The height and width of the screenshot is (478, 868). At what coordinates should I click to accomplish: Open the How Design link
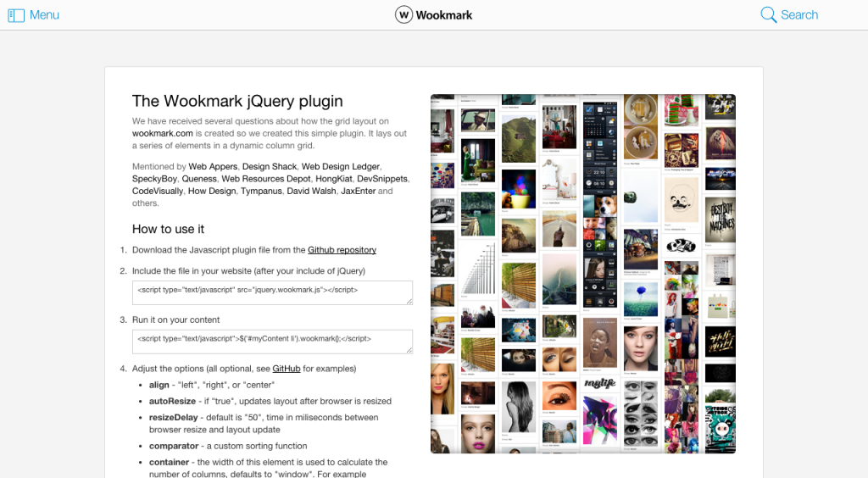tap(212, 191)
